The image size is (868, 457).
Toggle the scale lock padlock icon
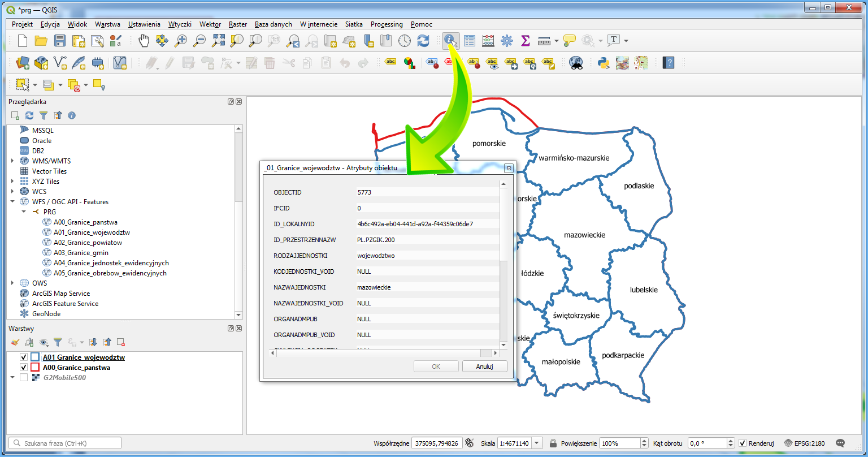[552, 443]
